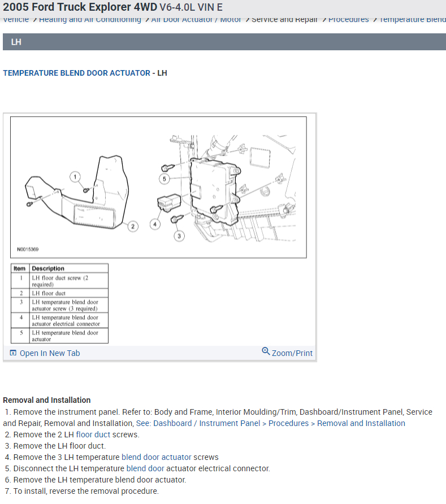Select the LH section header bar
The height and width of the screenshot is (504, 446).
224,42
